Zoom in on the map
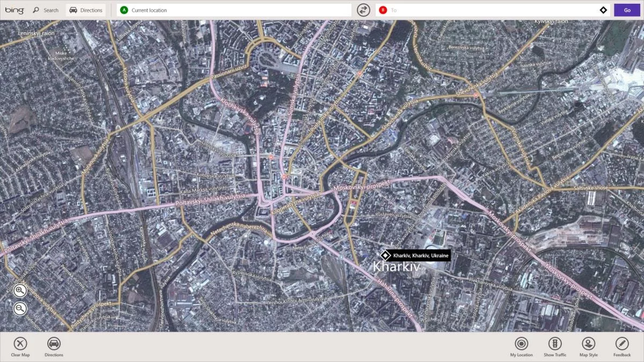 pyautogui.click(x=20, y=291)
